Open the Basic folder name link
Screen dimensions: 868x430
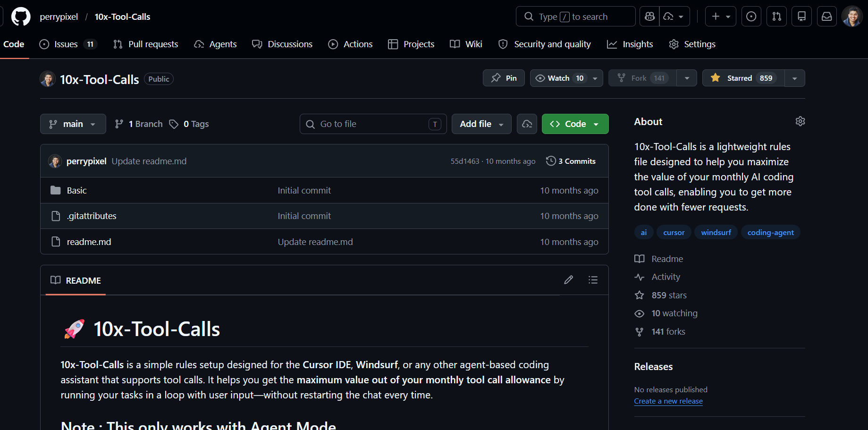point(76,190)
